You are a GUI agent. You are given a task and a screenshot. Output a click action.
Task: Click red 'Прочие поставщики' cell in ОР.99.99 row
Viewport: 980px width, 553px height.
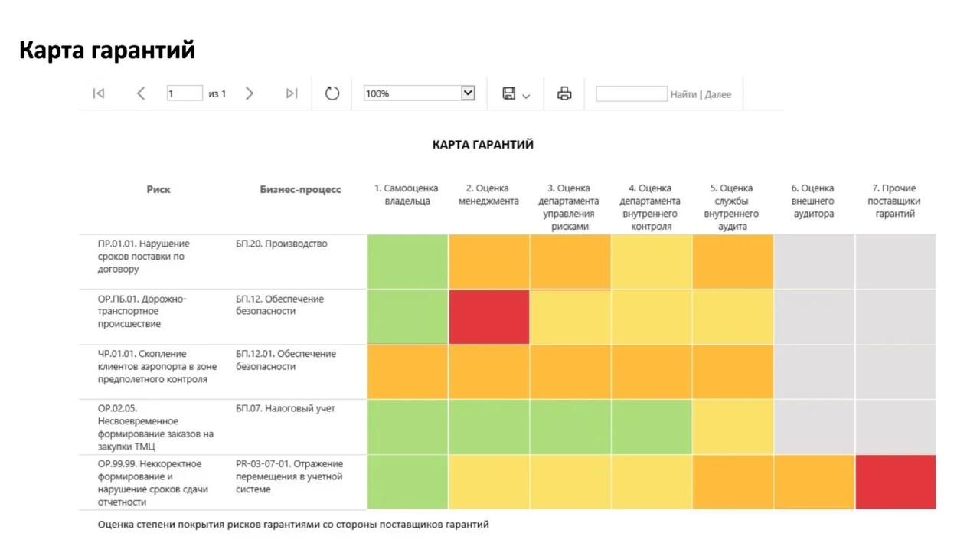[x=895, y=483]
